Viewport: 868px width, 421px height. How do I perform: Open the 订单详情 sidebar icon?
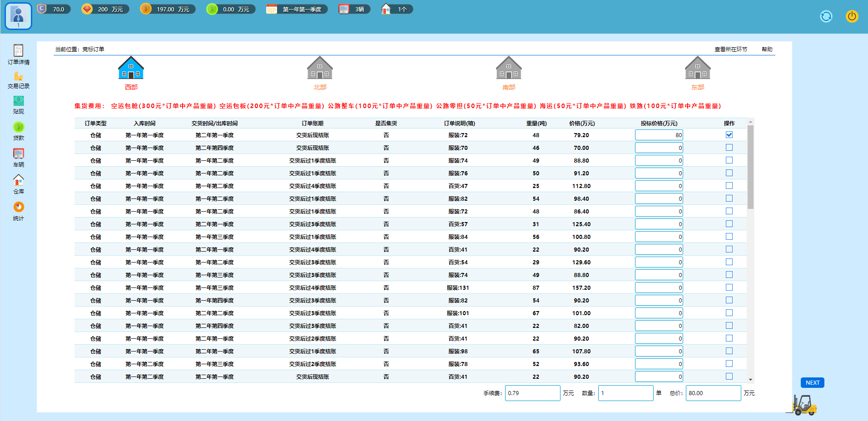[x=18, y=50]
